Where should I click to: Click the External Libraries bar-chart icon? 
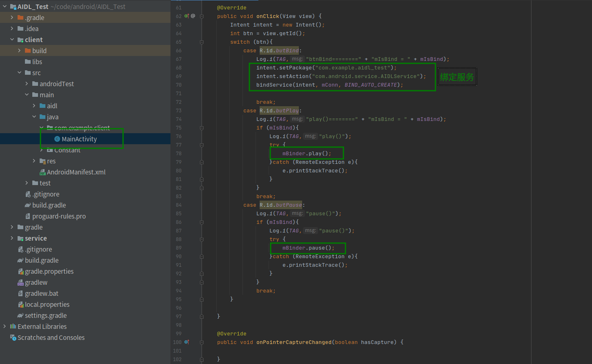(13, 326)
